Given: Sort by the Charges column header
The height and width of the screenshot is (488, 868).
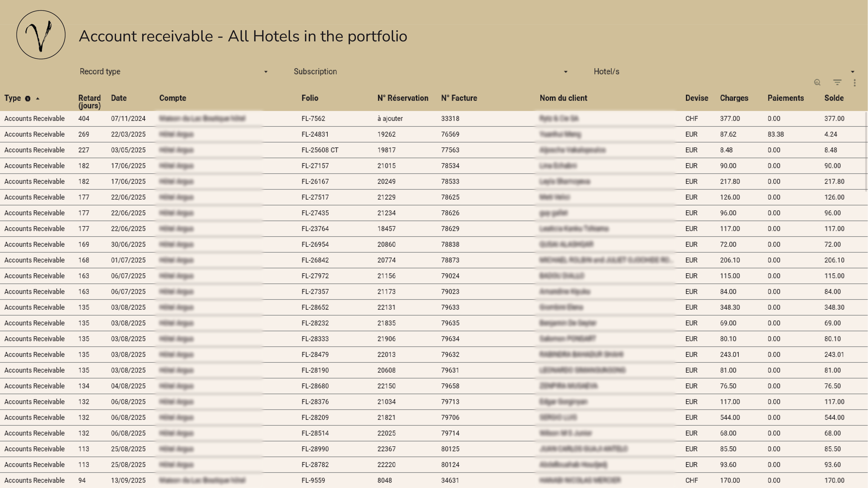Looking at the screenshot, I should (734, 98).
